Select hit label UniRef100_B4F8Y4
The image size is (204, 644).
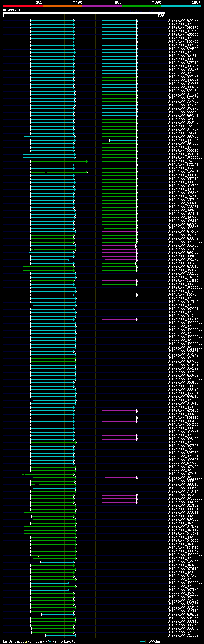point(183,95)
